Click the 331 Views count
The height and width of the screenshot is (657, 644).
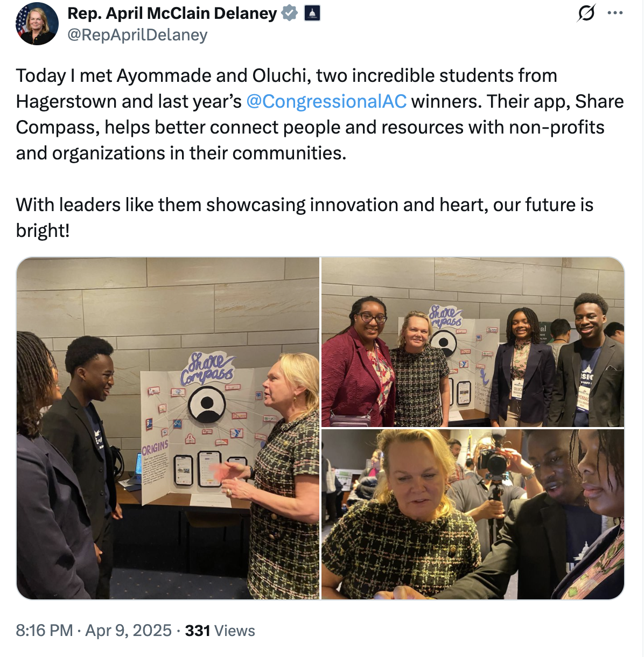pos(220,631)
